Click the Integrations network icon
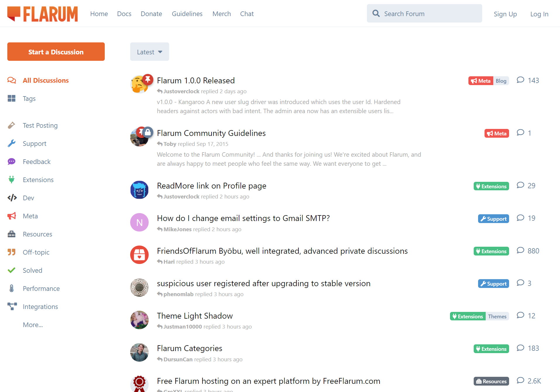This screenshot has height=392, width=560. [x=12, y=306]
